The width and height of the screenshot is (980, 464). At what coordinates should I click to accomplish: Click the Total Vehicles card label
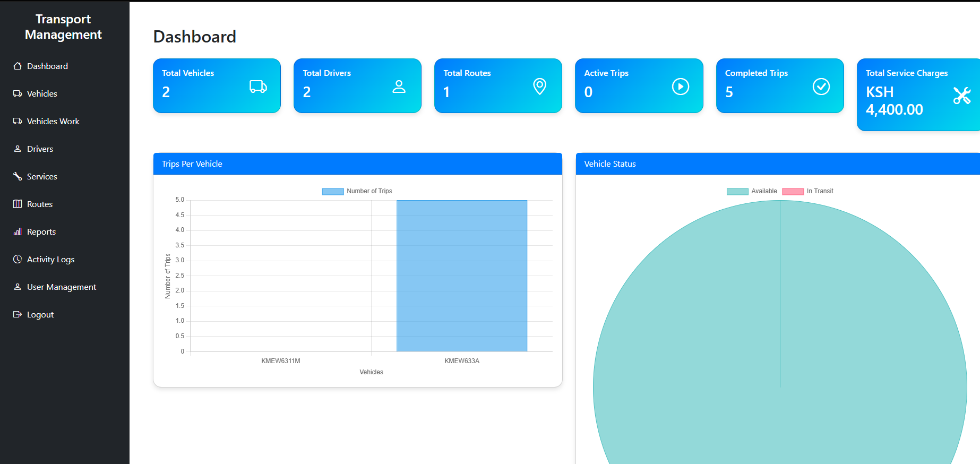tap(188, 73)
